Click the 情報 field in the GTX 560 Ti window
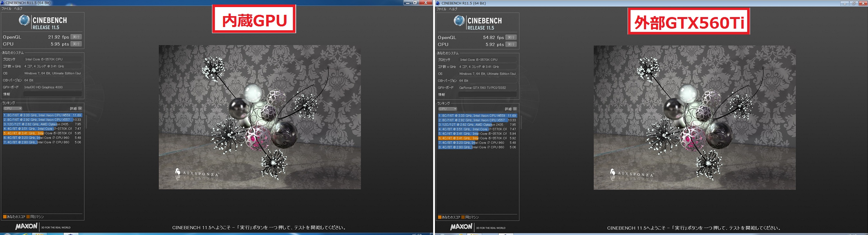 coord(487,95)
